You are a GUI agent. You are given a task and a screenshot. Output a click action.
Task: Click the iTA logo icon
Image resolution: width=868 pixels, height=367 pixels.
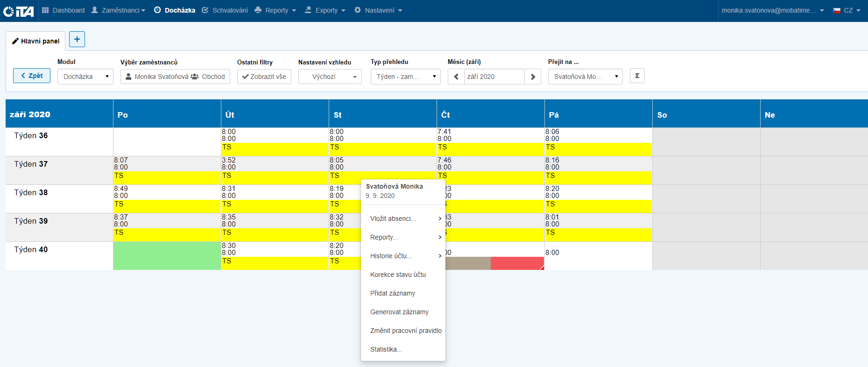tap(19, 11)
